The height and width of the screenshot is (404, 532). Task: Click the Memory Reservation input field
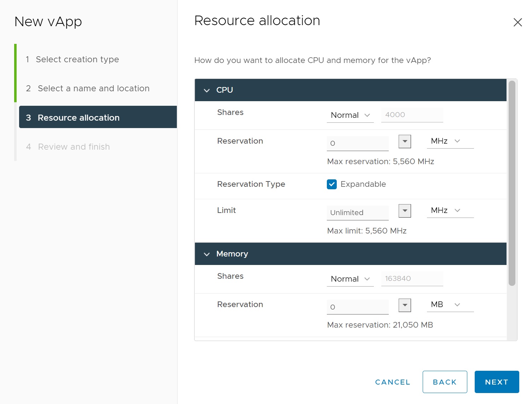click(357, 307)
